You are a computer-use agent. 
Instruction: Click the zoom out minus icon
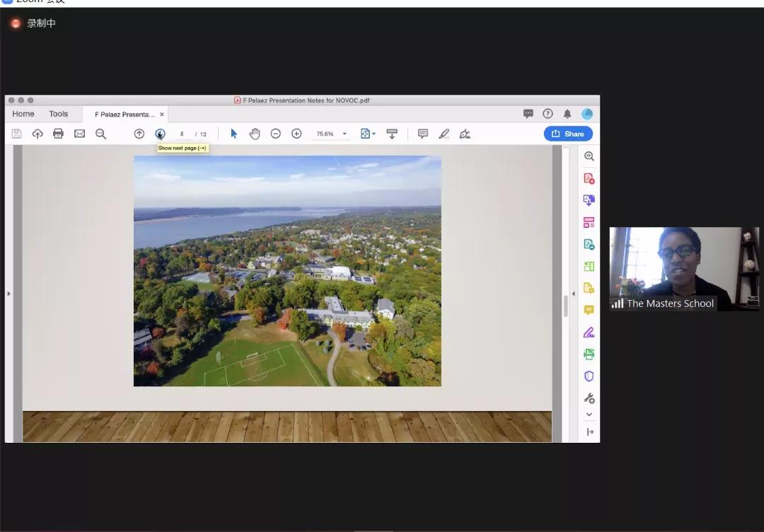pyautogui.click(x=276, y=134)
